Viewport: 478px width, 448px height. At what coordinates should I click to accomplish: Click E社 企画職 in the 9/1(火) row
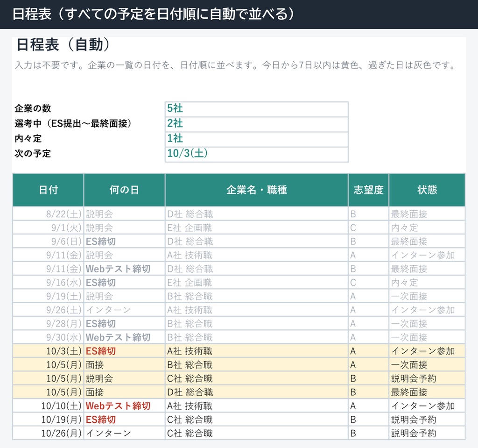point(190,228)
